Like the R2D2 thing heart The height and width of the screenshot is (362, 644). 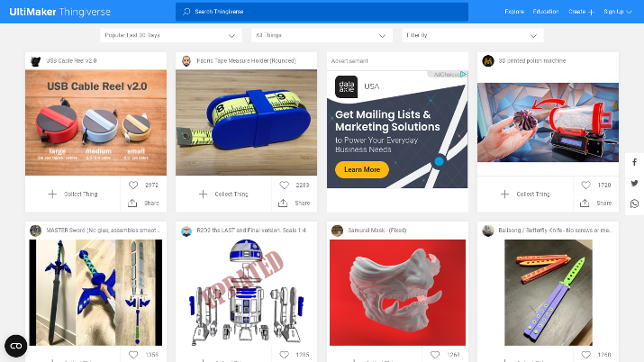pos(285,355)
